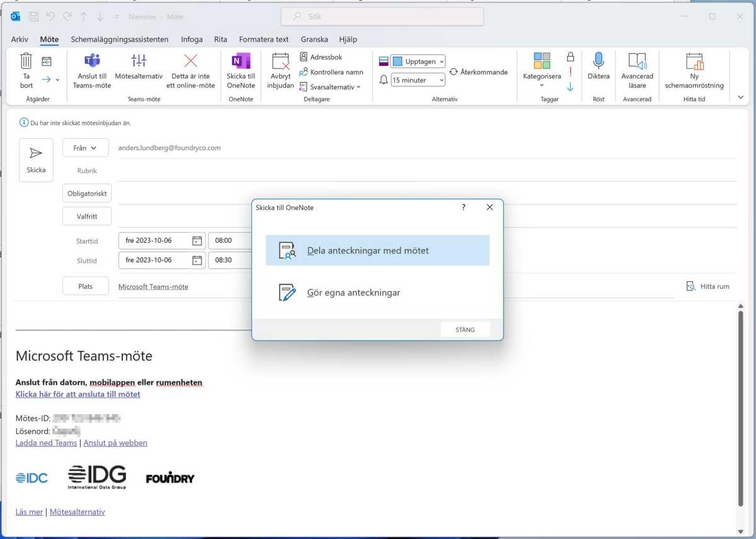Viewport: 756px width, 539px height.
Task: Click previous item up arrow in title bar
Action: coord(83,17)
